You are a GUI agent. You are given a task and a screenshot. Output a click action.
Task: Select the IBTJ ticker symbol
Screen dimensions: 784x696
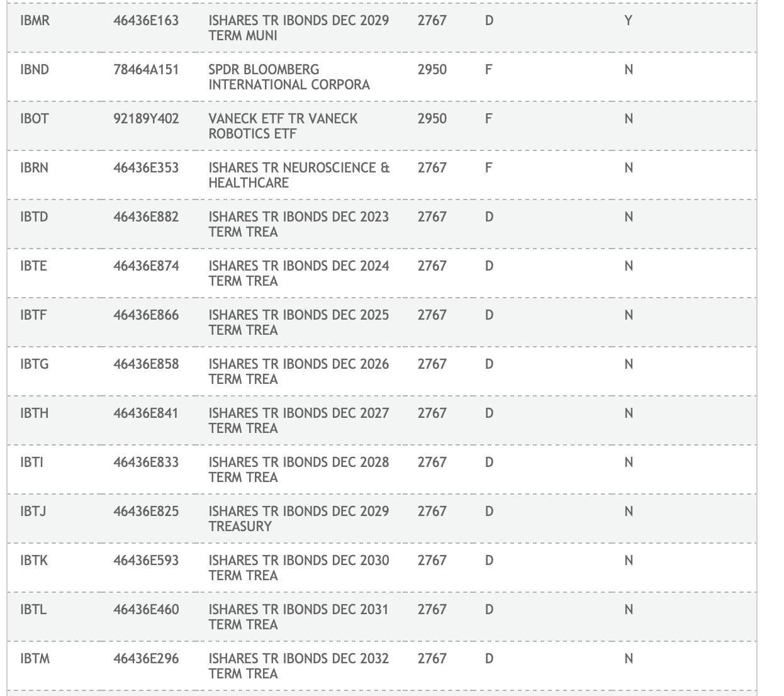pyautogui.click(x=33, y=511)
